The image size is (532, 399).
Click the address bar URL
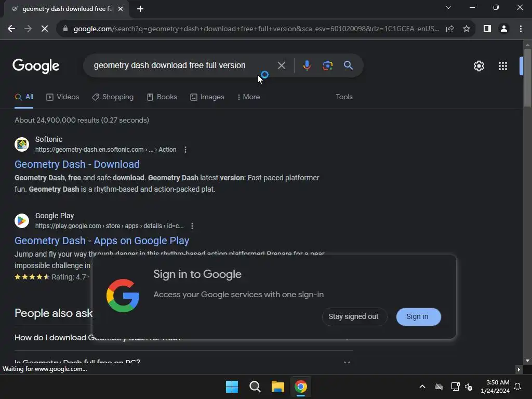tap(256, 29)
